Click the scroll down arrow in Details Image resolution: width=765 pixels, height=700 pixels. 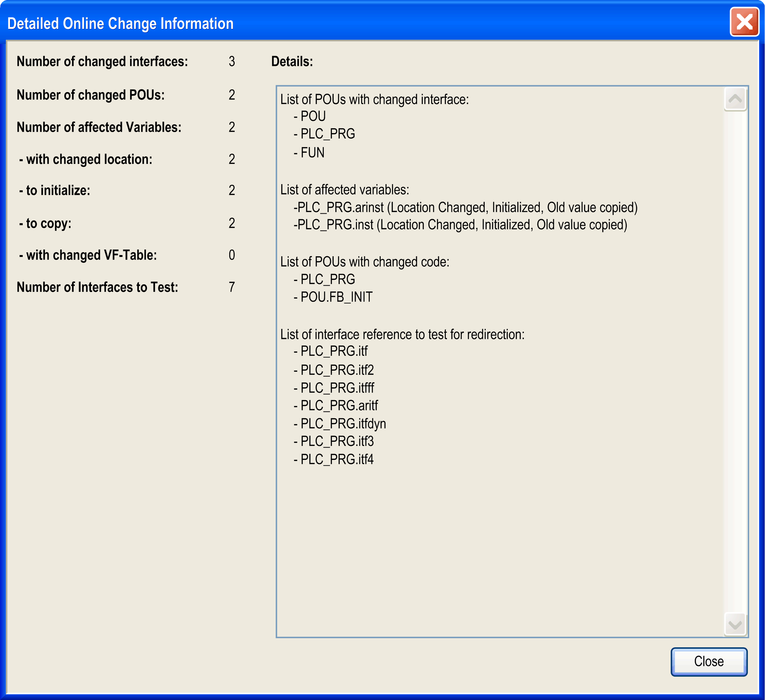pyautogui.click(x=735, y=625)
